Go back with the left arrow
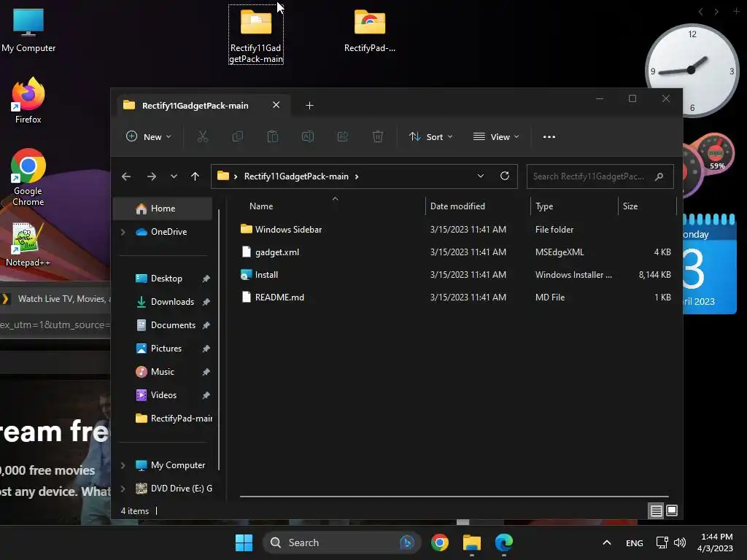This screenshot has height=560, width=747. [x=126, y=176]
